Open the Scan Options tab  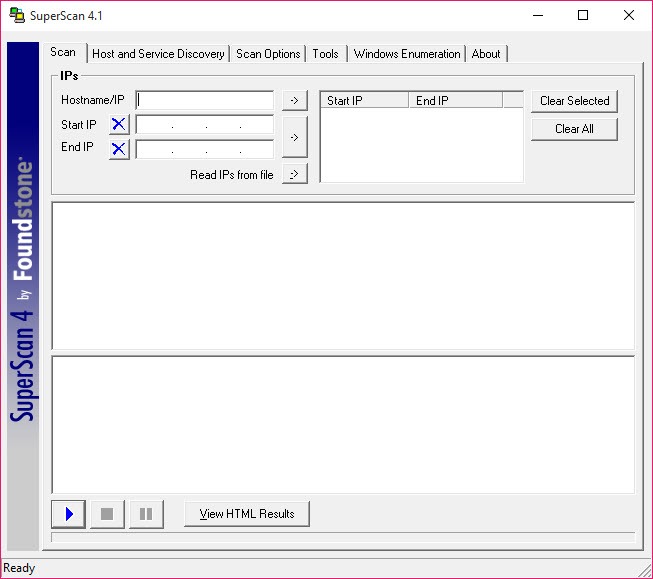point(268,54)
